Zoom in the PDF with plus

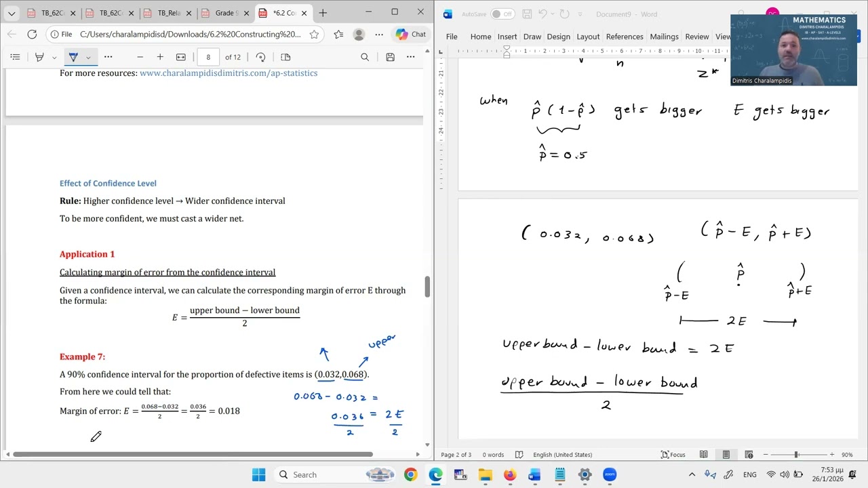tap(160, 57)
